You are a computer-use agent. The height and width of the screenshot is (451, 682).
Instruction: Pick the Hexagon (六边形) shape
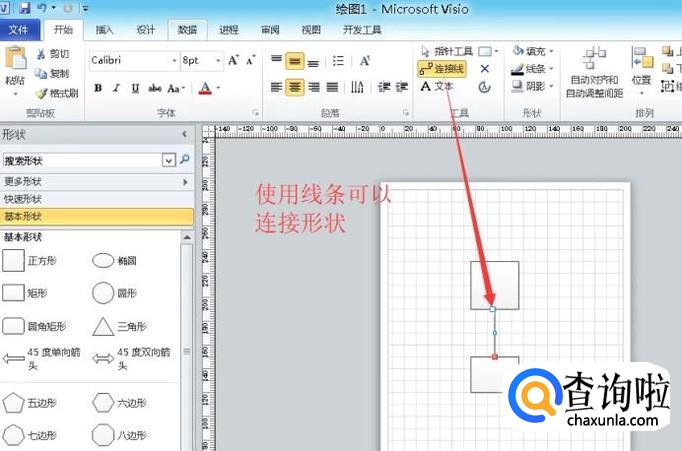point(119,403)
